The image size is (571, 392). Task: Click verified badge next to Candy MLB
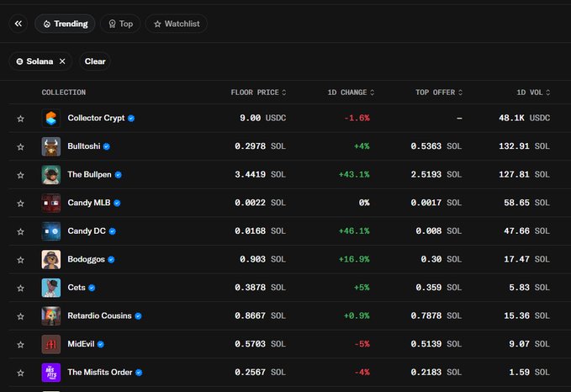pyautogui.click(x=117, y=203)
